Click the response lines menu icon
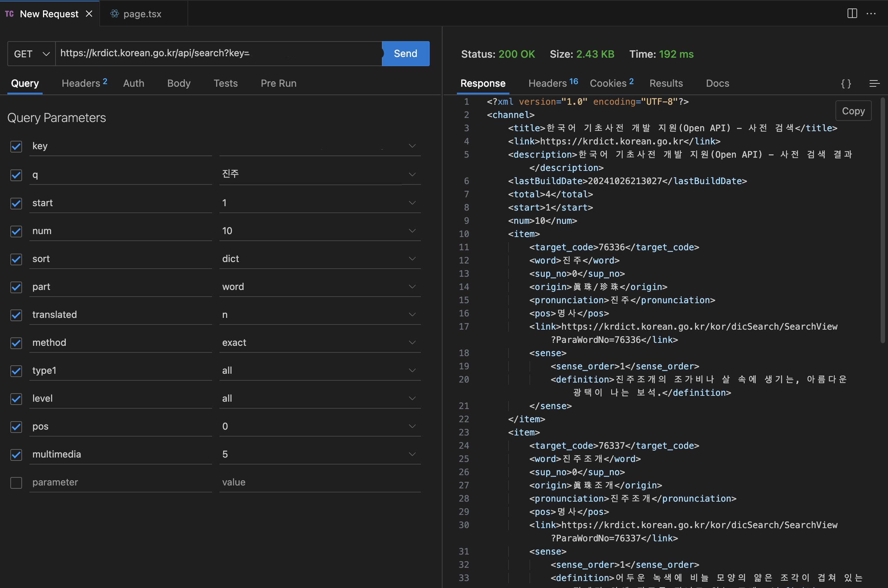 pyautogui.click(x=874, y=83)
